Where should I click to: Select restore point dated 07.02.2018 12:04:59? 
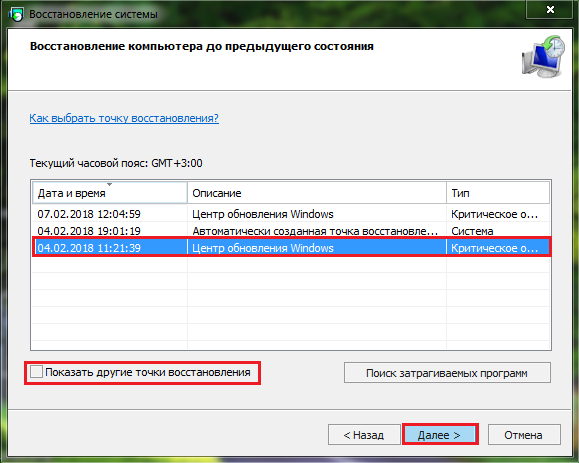(291, 214)
